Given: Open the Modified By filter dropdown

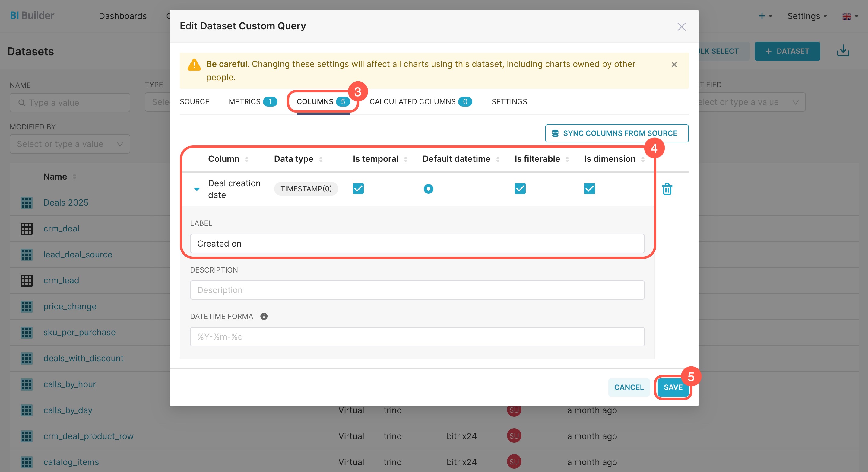Looking at the screenshot, I should tap(70, 144).
